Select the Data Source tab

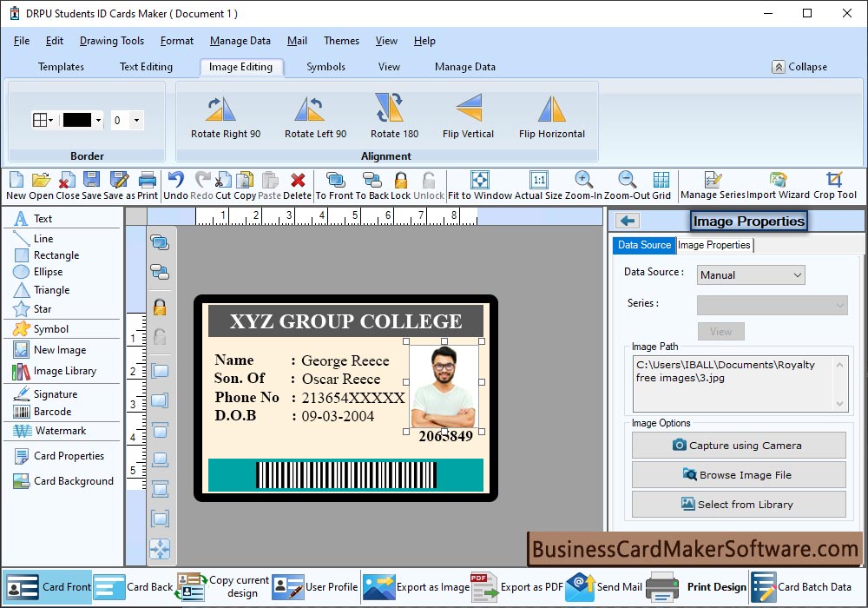coord(644,245)
